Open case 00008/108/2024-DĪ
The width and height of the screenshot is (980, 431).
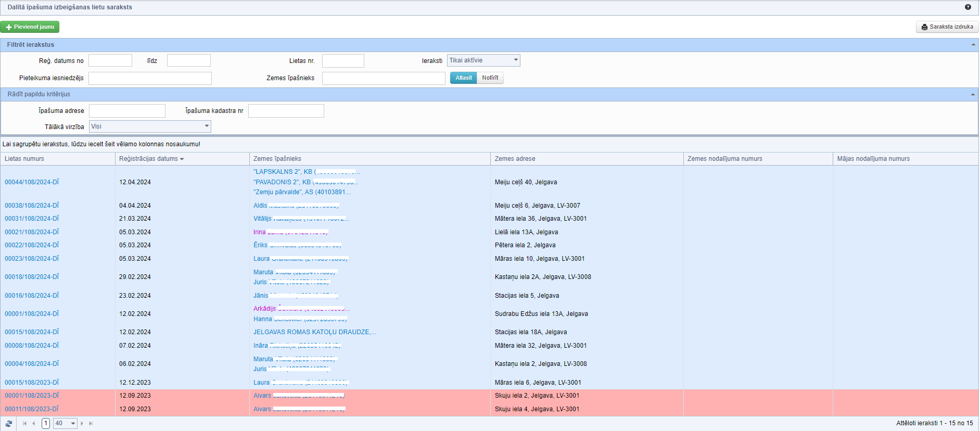click(x=32, y=346)
